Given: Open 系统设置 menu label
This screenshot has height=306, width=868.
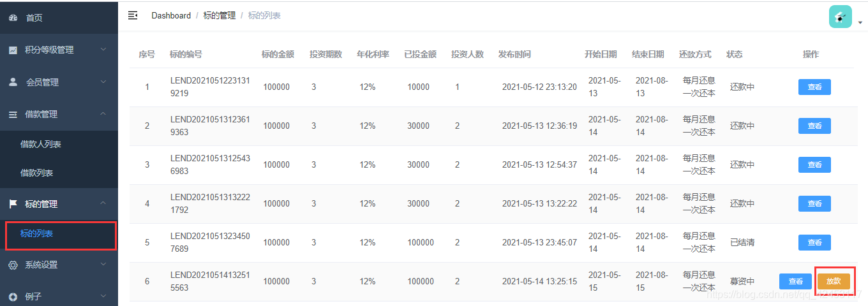Looking at the screenshot, I should (x=41, y=265).
